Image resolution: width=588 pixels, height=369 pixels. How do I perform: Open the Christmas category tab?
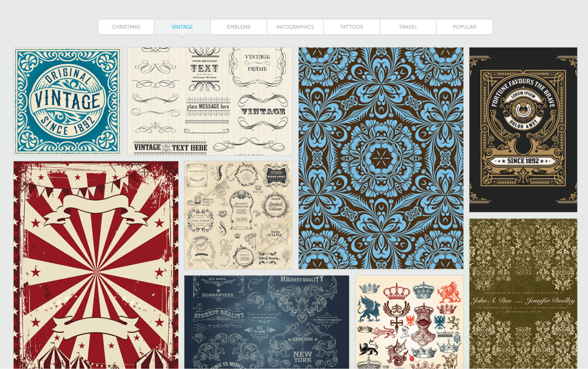pyautogui.click(x=126, y=27)
